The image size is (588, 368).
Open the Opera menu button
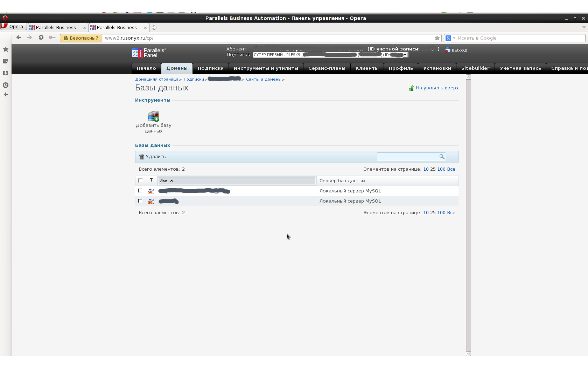14,26
